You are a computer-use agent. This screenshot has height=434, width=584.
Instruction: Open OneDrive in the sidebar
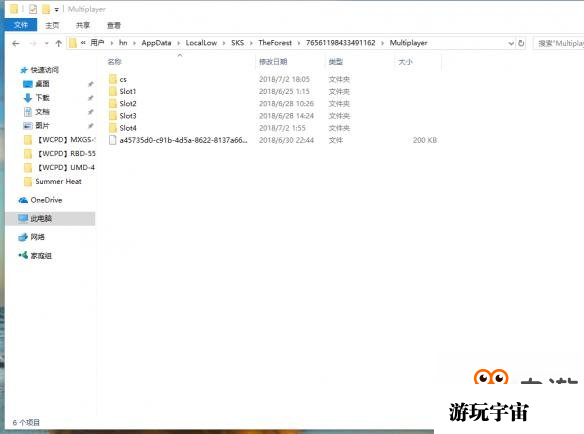coord(46,200)
